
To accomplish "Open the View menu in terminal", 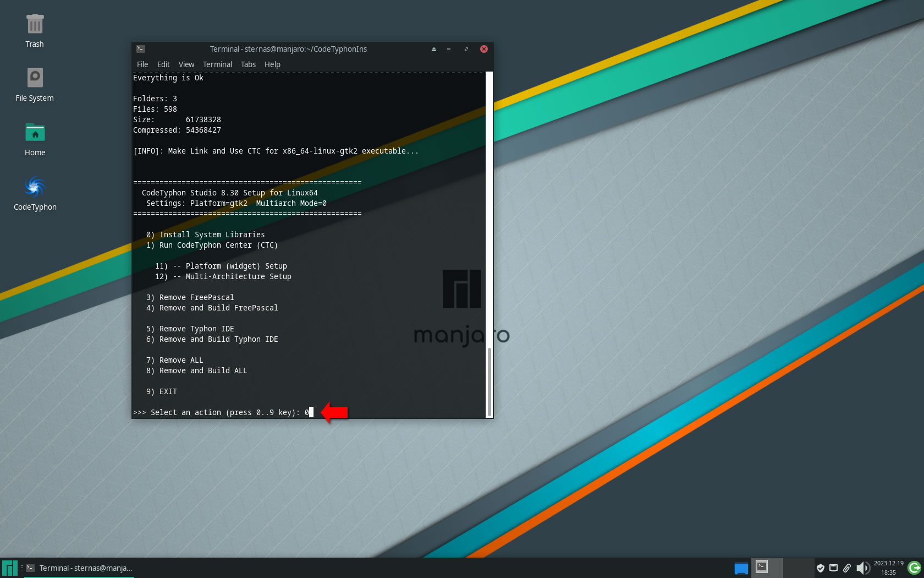I will tap(186, 64).
